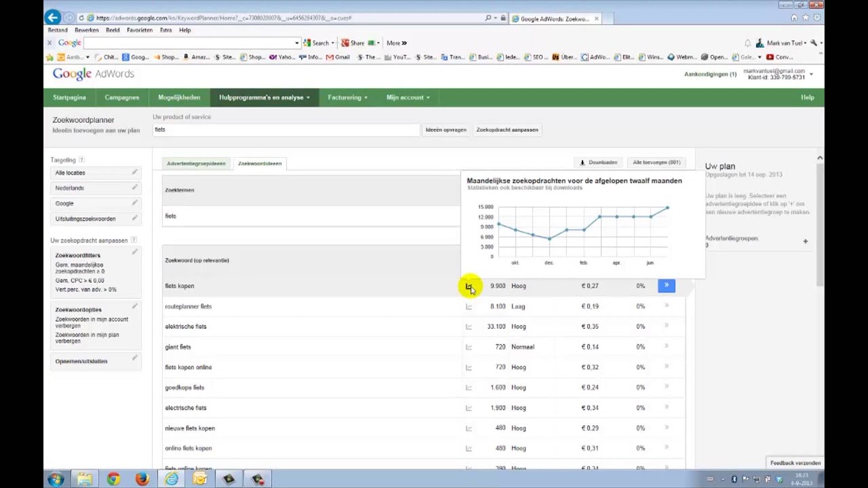This screenshot has height=488, width=868.
Task: Open the trend chart icon for fiets kopen online
Action: [x=469, y=367]
